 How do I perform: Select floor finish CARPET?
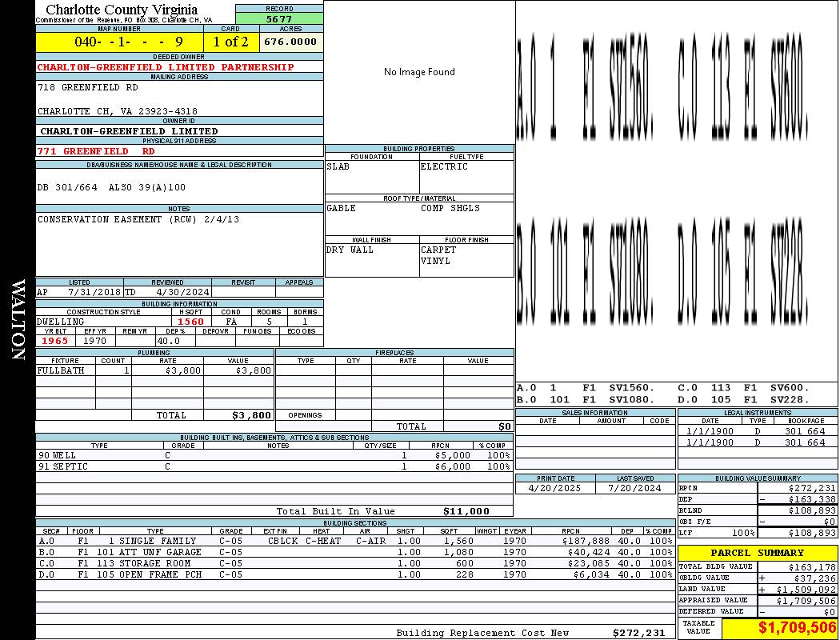coord(438,250)
